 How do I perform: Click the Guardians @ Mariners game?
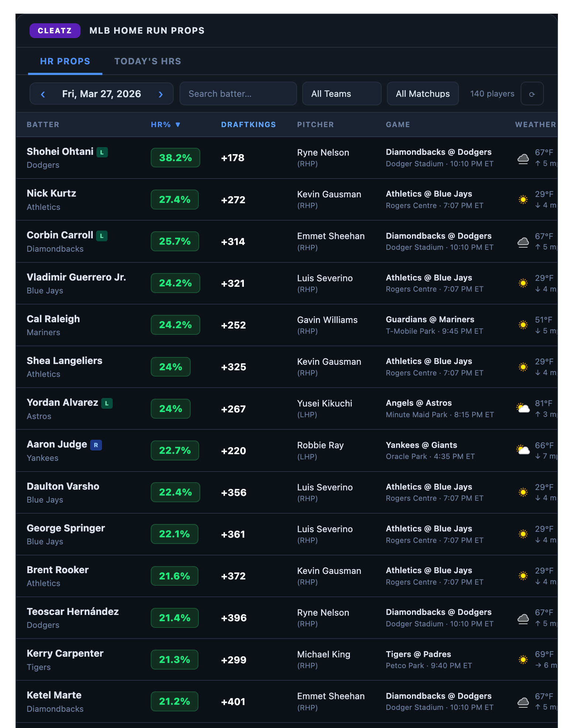point(430,319)
